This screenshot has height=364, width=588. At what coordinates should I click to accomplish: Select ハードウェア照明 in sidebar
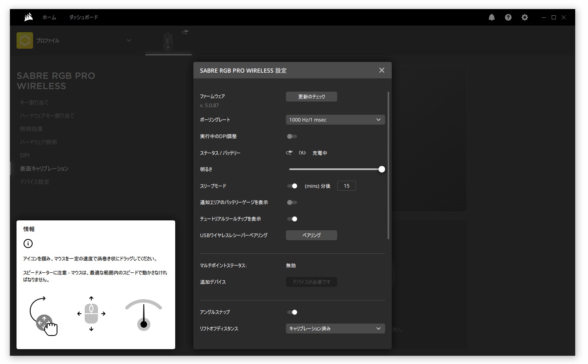(38, 142)
